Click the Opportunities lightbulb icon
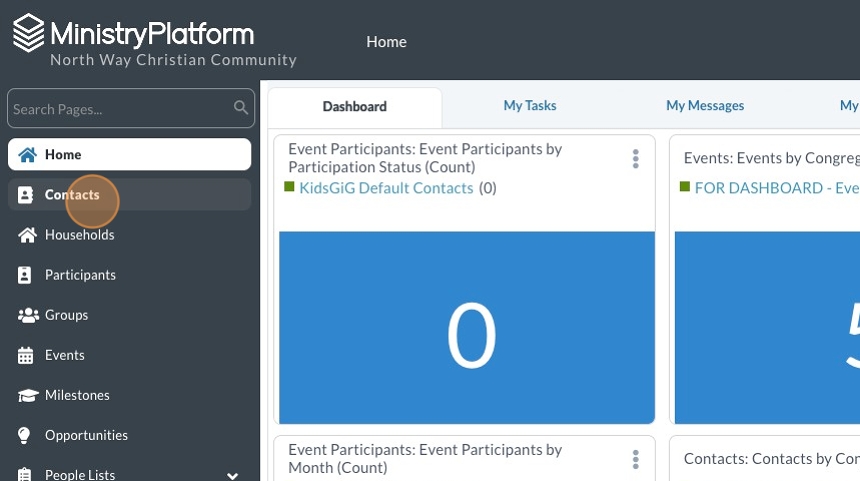 click(26, 435)
